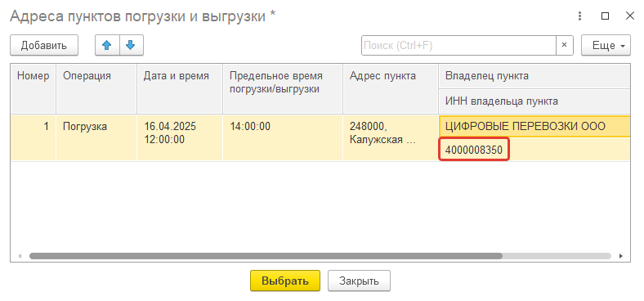Click the scrollbar right arrow

(621, 256)
